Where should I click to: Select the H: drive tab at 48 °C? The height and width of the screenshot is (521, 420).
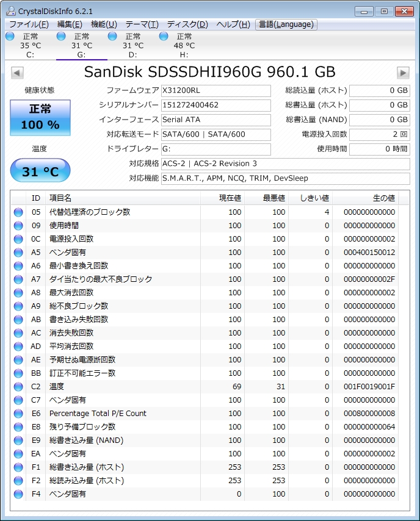tap(184, 45)
